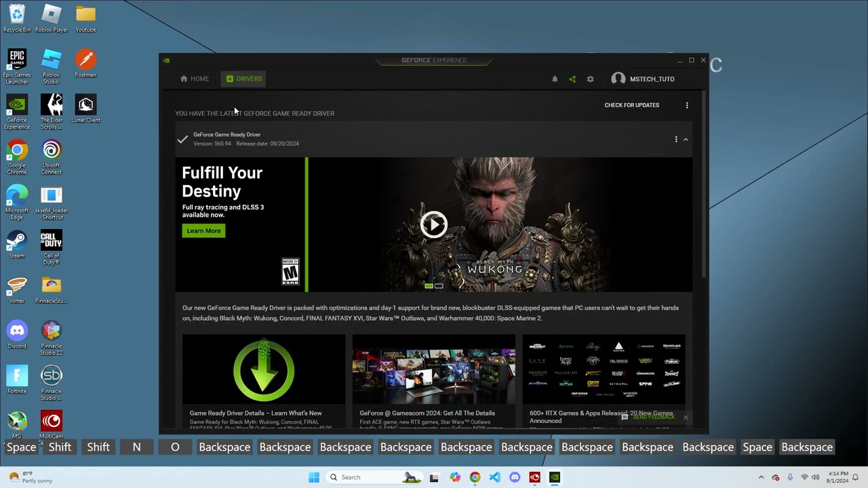Show hidden system tray icons
The image size is (868, 488).
(761, 477)
